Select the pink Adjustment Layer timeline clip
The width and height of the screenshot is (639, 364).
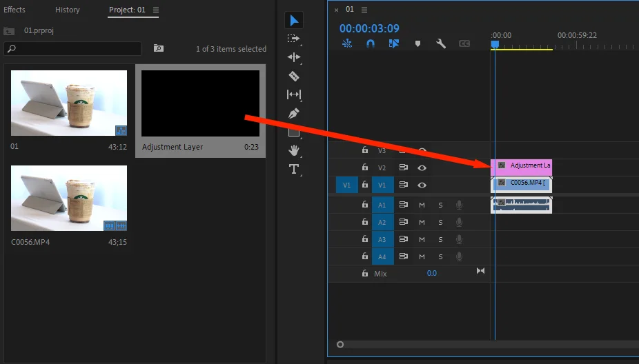(522, 167)
